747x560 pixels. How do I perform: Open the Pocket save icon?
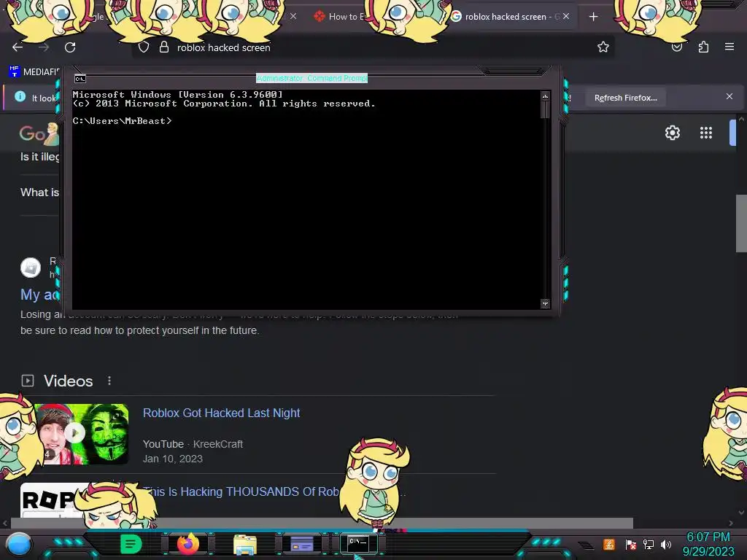click(x=677, y=47)
